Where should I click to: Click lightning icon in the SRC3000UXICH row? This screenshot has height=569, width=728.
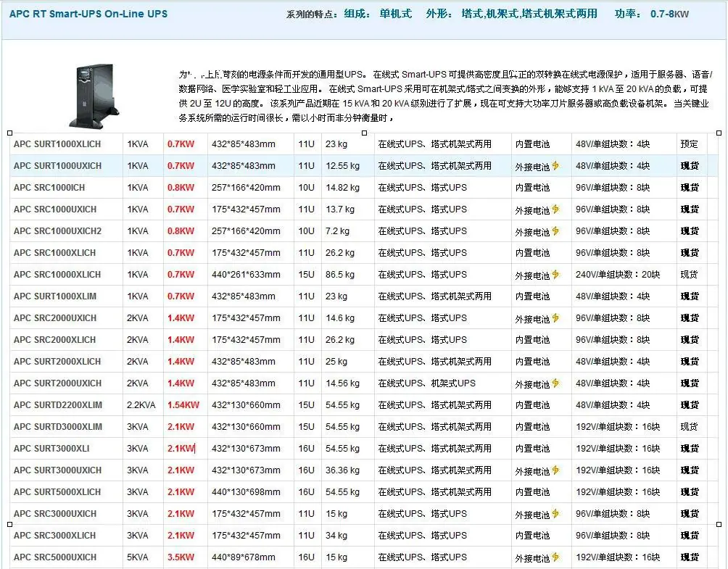pyautogui.click(x=556, y=514)
